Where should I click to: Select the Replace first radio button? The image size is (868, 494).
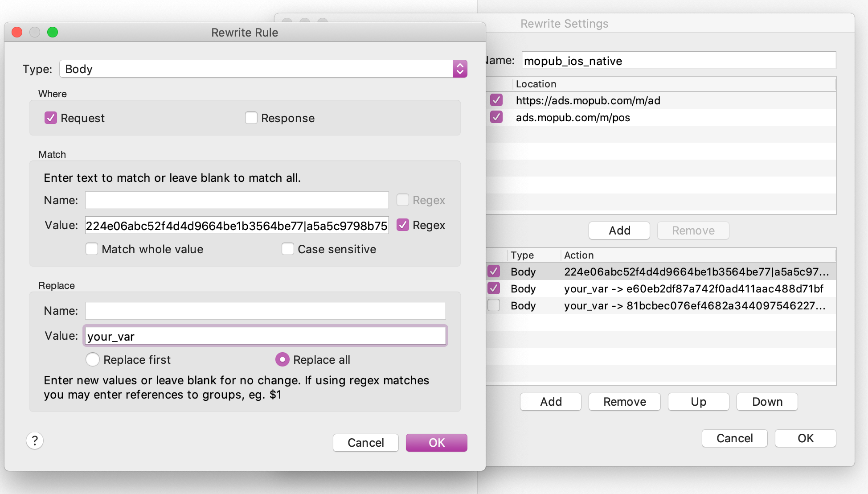tap(93, 359)
